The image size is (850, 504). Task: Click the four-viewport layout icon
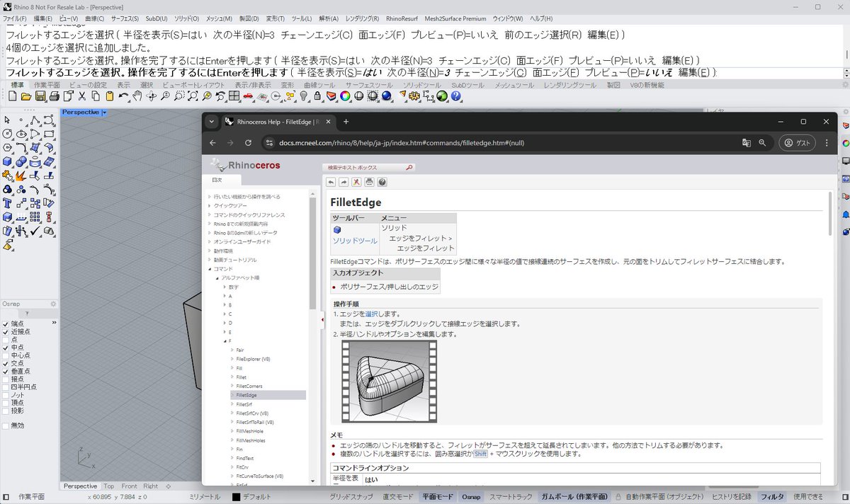point(234,96)
